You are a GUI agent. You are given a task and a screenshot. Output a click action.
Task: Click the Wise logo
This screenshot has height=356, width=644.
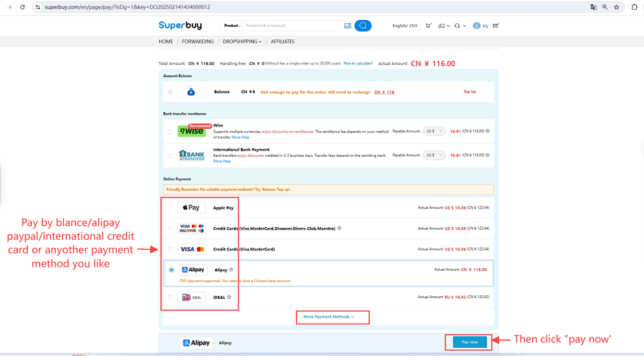(x=192, y=131)
